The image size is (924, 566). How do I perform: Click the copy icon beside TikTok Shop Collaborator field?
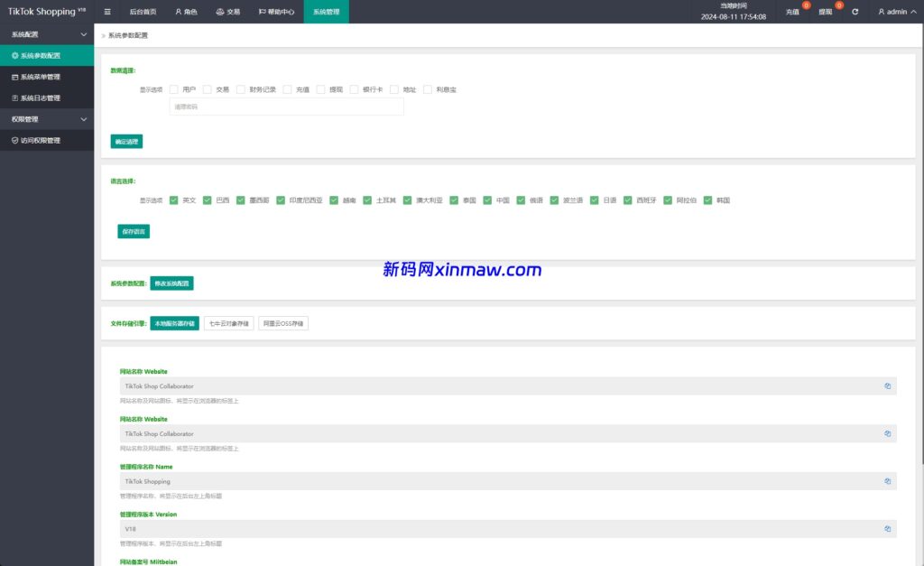point(887,385)
